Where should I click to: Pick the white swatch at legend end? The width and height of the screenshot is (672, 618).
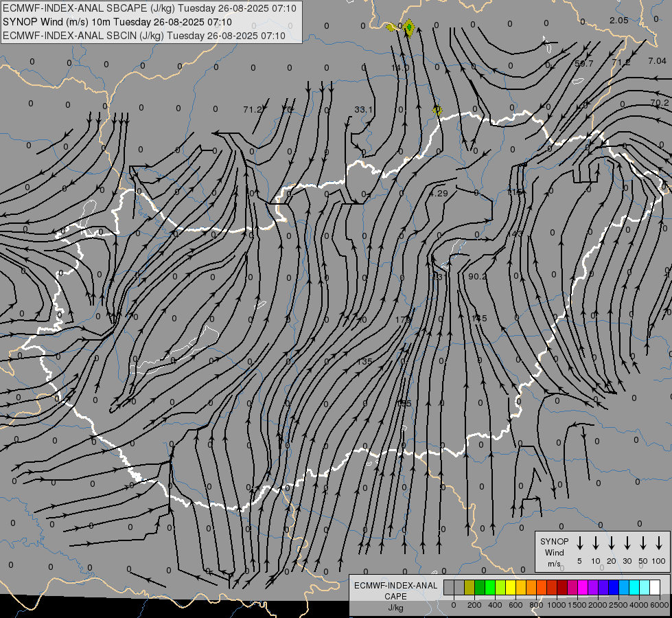[654, 587]
